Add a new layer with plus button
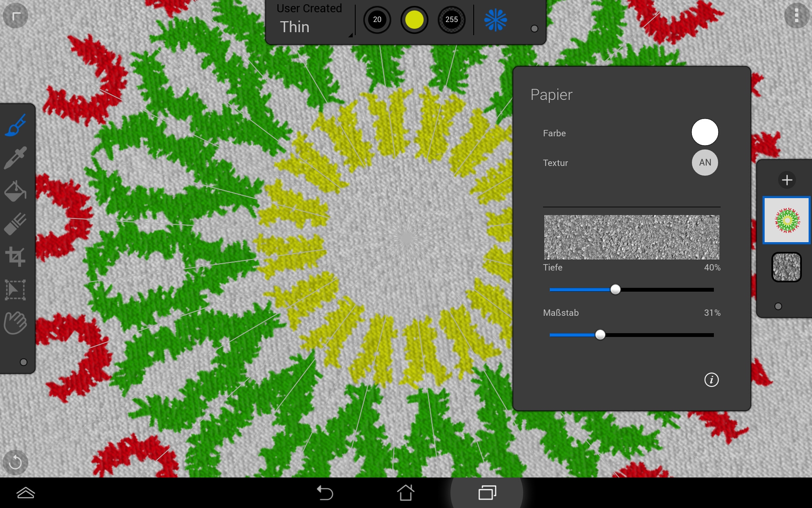This screenshot has width=812, height=508. 787,180
